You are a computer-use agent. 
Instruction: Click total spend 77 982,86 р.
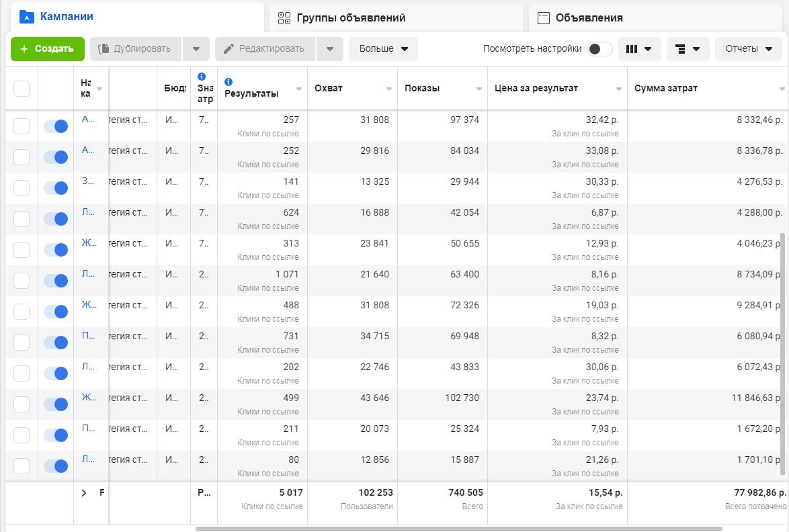(760, 492)
